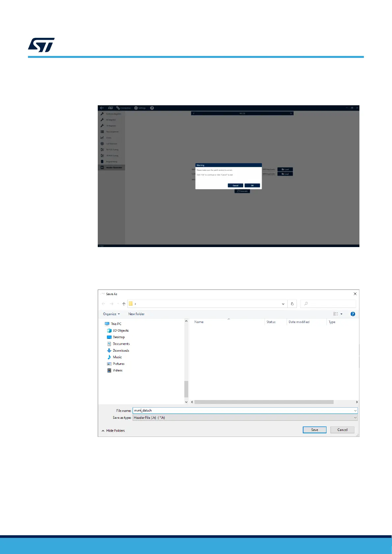Image resolution: width=392 pixels, height=554 pixels.
Task: Select Downloads in the folder tree
Action: (118, 350)
